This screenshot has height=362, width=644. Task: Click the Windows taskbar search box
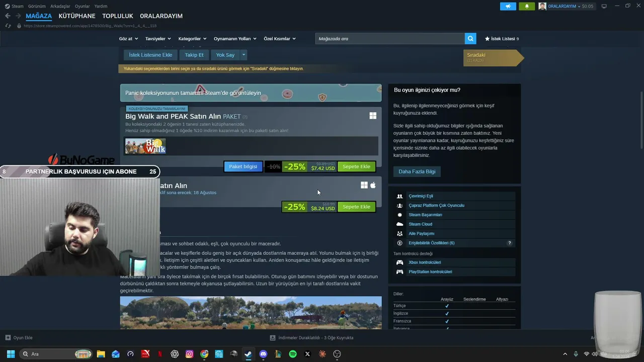click(56, 354)
